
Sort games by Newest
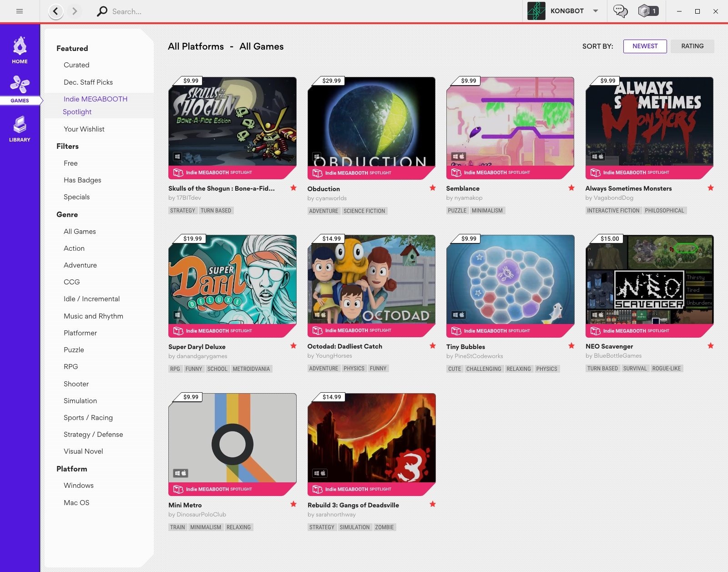pos(645,46)
